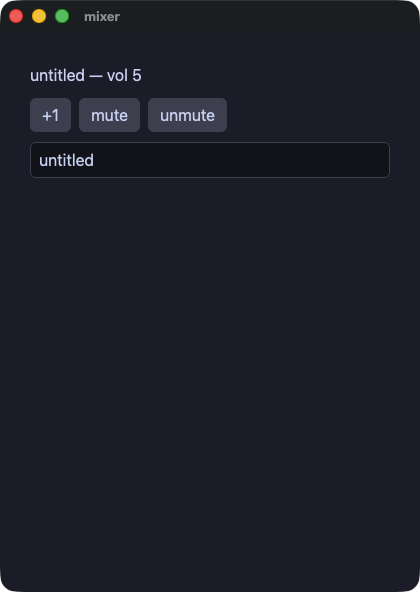Mute the mixer channel
The height and width of the screenshot is (592, 420).
coord(109,115)
